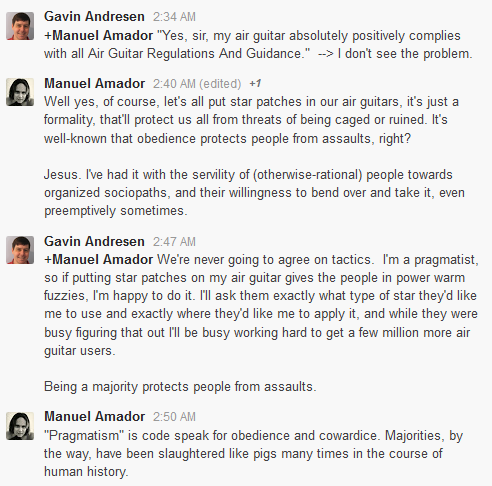Click the "Jesus. I've had it" paragraph
Viewport: 492px width, 486px height.
coord(254,193)
